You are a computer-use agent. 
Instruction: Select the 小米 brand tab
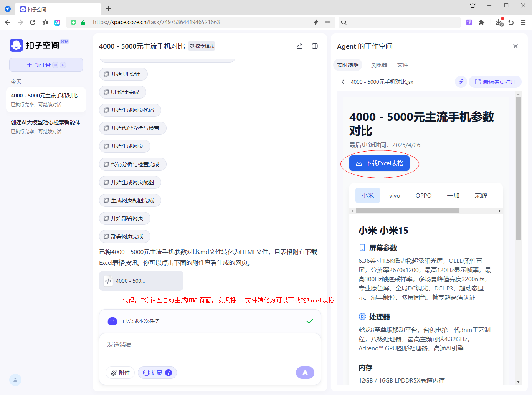click(368, 195)
